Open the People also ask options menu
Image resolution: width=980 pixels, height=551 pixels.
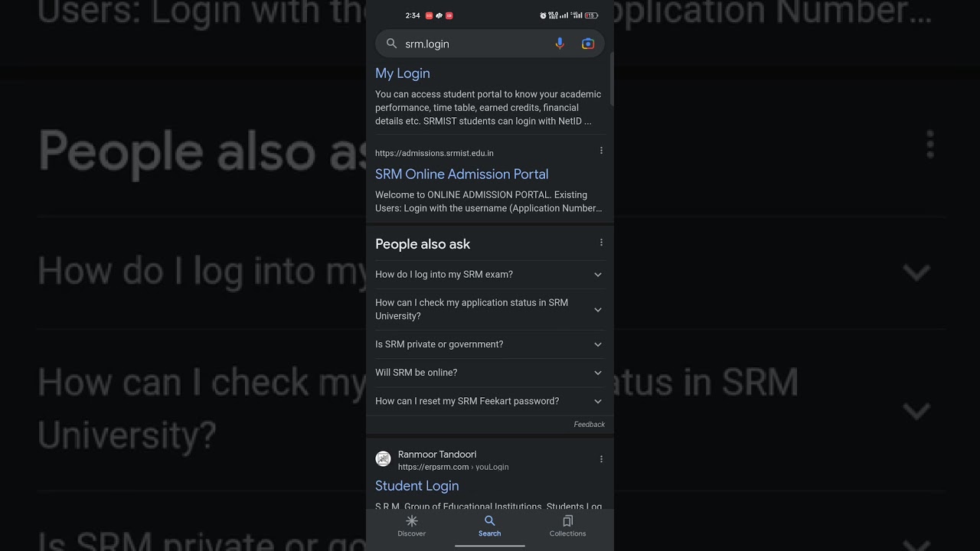click(601, 243)
